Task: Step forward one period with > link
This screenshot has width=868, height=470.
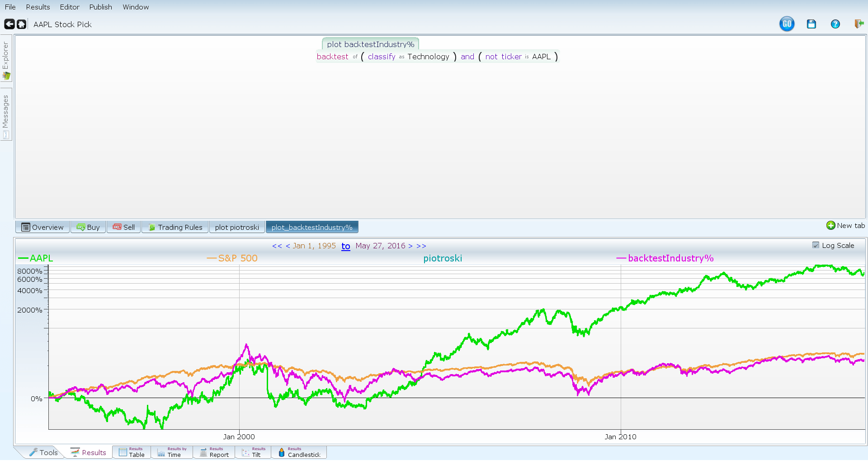Action: click(x=410, y=246)
